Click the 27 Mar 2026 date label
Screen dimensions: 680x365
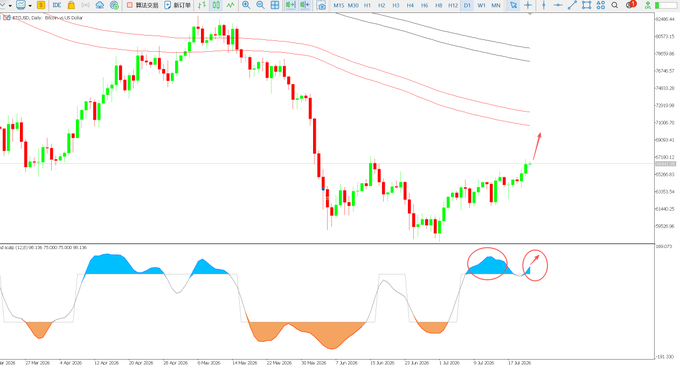coord(38,362)
